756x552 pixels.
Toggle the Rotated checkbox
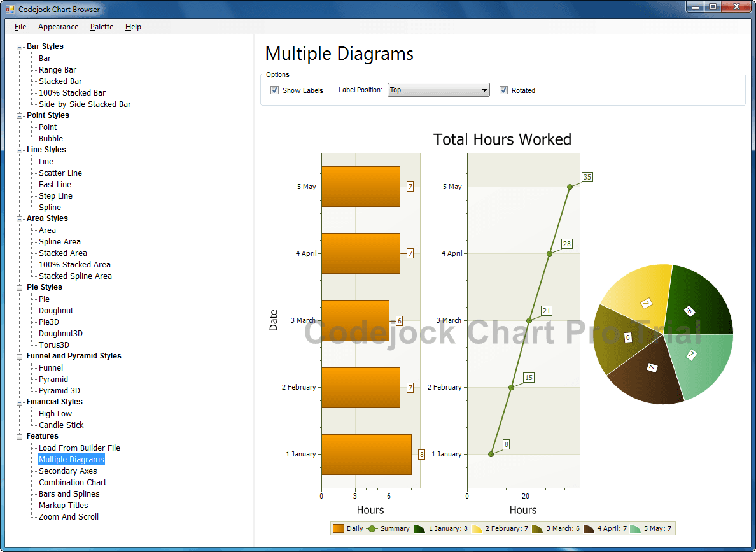503,90
